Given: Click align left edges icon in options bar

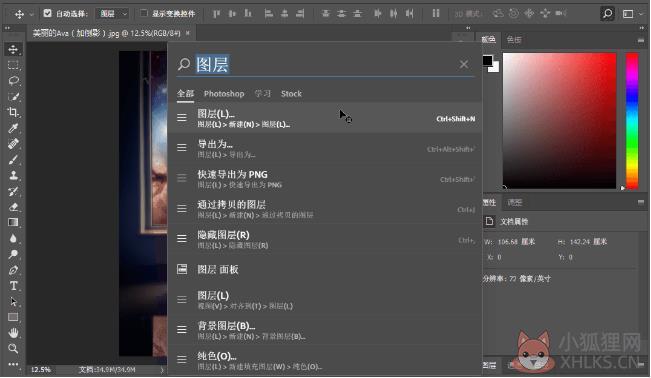Looking at the screenshot, I should click(269, 14).
